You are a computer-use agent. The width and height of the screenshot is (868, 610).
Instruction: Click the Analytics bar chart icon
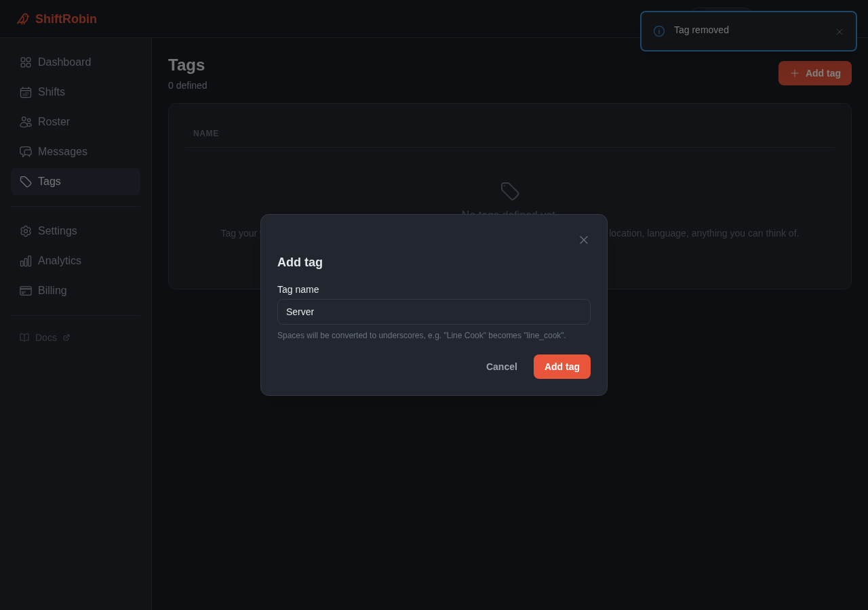tap(26, 261)
